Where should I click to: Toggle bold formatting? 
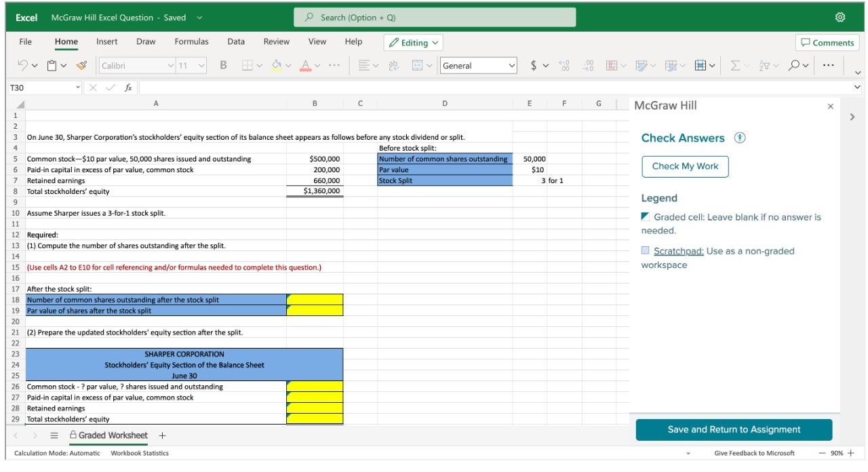pyautogui.click(x=223, y=66)
